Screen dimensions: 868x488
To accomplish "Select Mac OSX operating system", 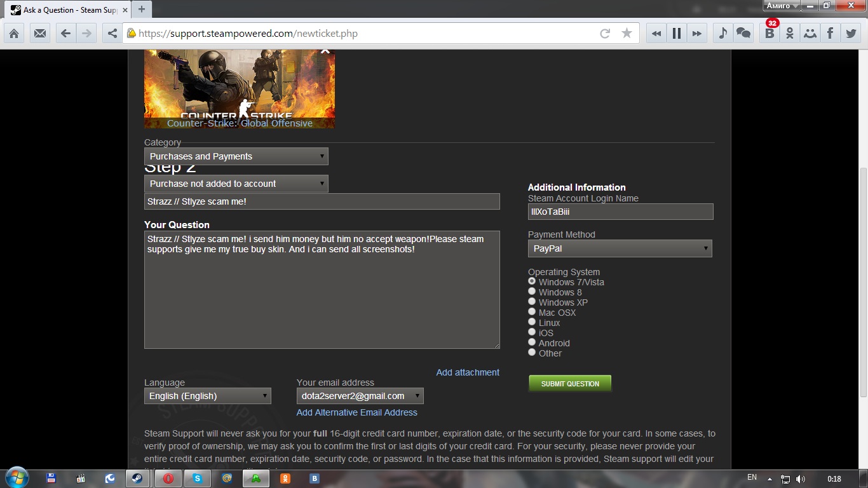I will click(532, 312).
